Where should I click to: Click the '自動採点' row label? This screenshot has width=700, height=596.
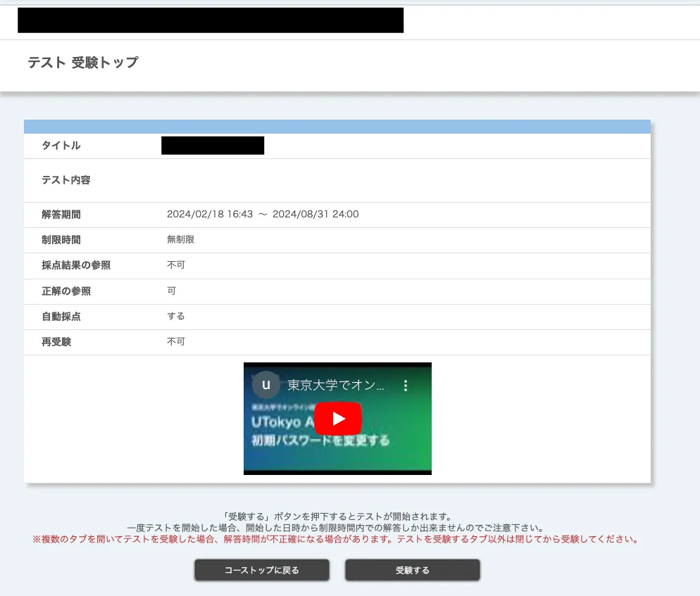click(x=61, y=317)
